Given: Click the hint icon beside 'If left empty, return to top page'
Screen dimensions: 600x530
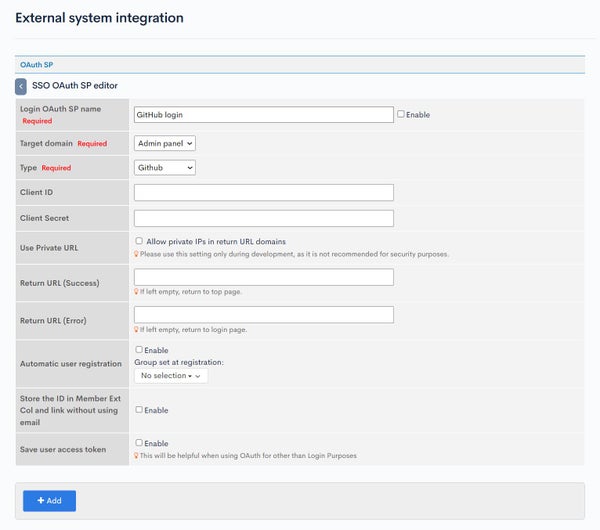Looking at the screenshot, I should pyautogui.click(x=136, y=292).
